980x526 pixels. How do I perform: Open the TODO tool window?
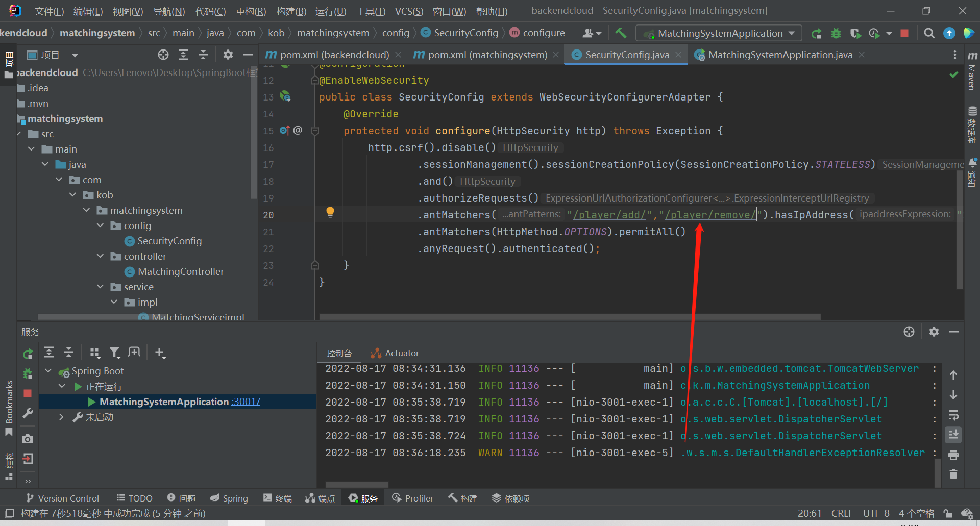(134, 498)
